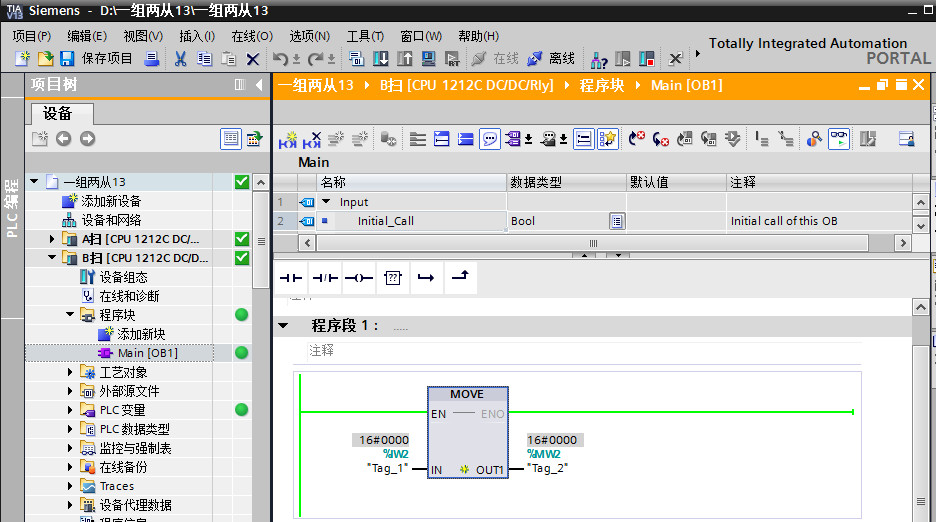
Task: Click the open branch icon
Action: pyautogui.click(x=426, y=278)
